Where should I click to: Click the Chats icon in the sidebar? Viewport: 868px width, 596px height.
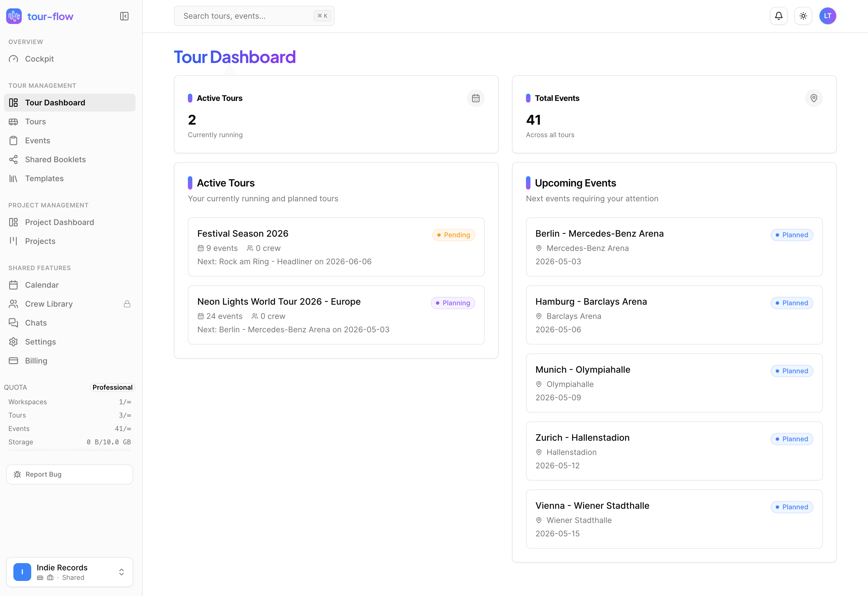click(x=13, y=323)
